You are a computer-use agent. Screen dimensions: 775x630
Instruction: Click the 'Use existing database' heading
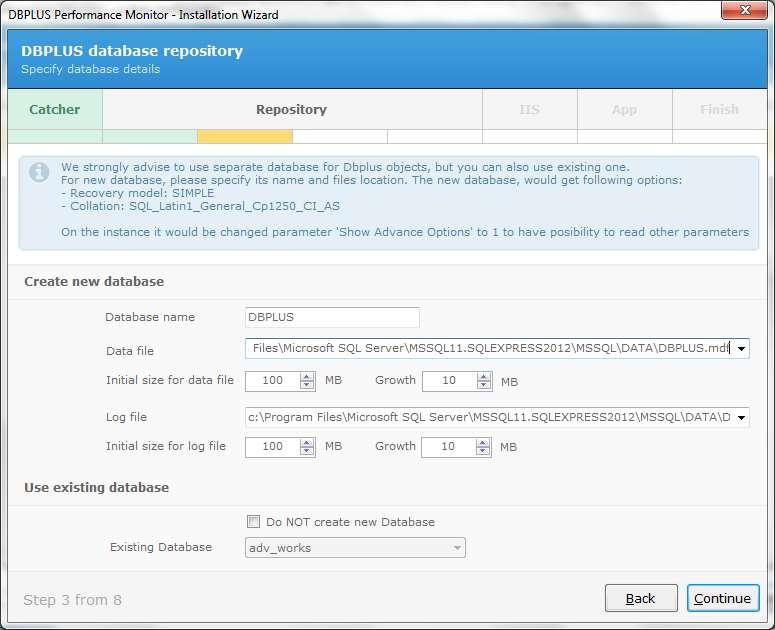(96, 488)
